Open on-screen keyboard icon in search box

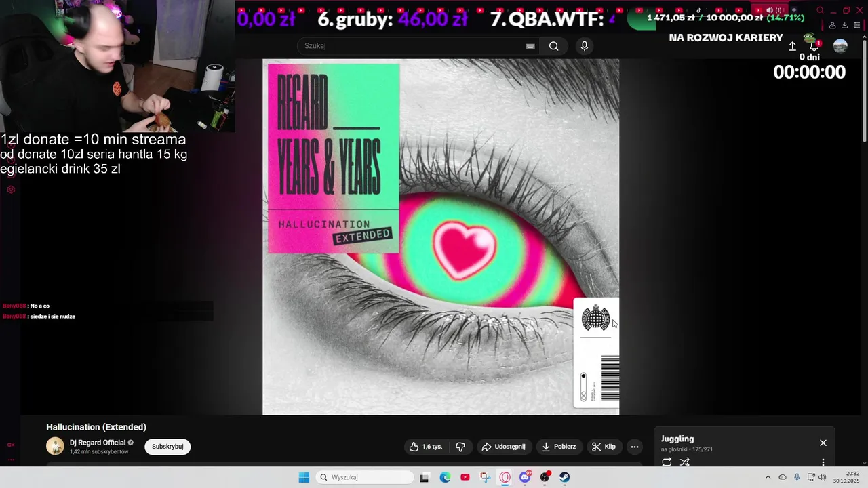(x=530, y=46)
